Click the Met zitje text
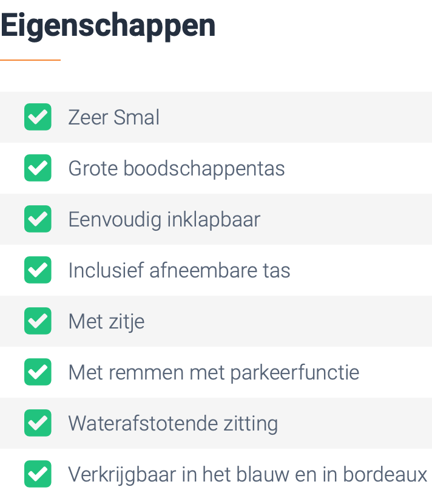Viewport: 432px width, 504px height. pos(106,321)
